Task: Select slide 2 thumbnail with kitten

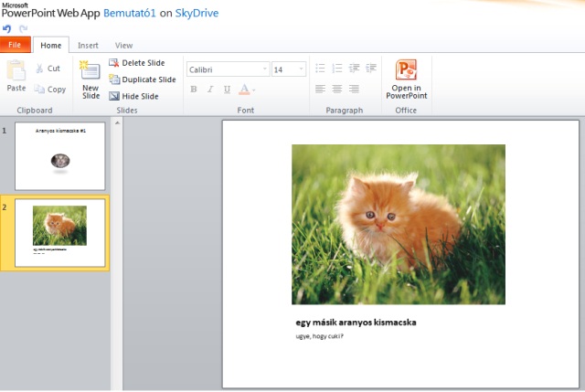Action: pyautogui.click(x=60, y=233)
